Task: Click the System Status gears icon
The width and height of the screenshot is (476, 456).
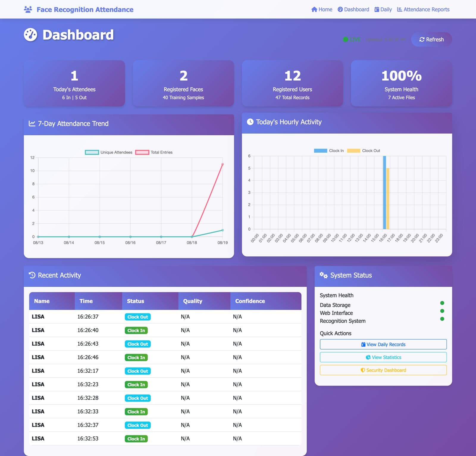Action: (x=323, y=275)
